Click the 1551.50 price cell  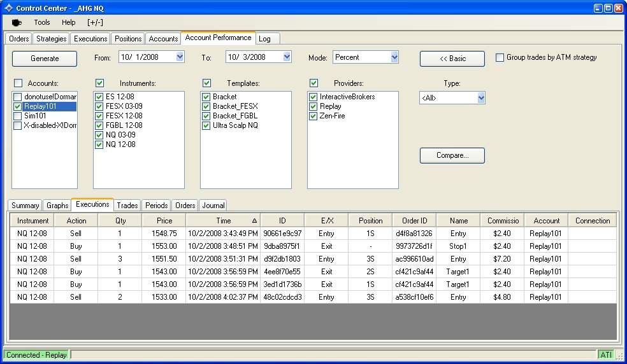tap(164, 259)
